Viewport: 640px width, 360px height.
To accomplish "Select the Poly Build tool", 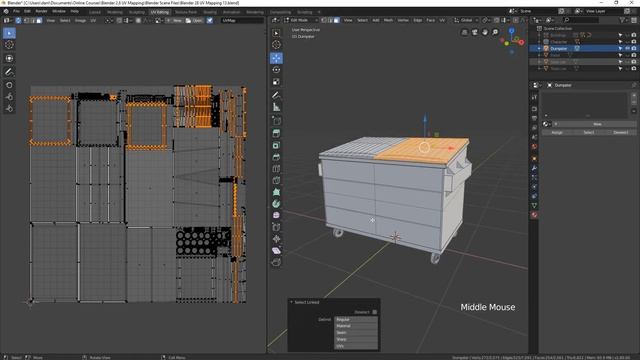I will 276,192.
